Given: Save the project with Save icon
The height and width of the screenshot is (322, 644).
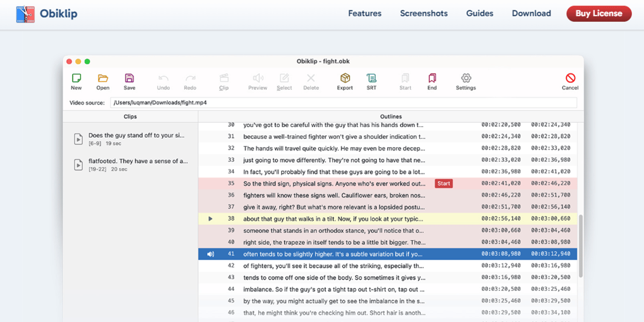Looking at the screenshot, I should pos(129,78).
